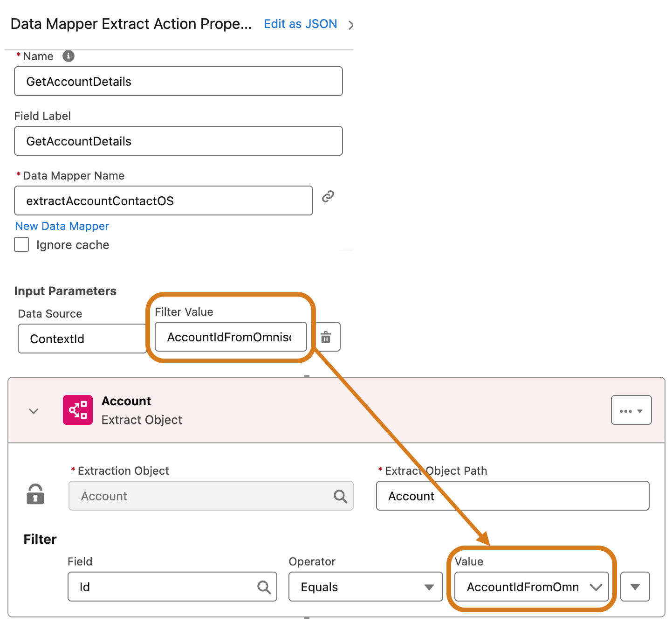Screen dimensions: 672x623
Task: Click the info icon next to Name
Action: tap(68, 56)
